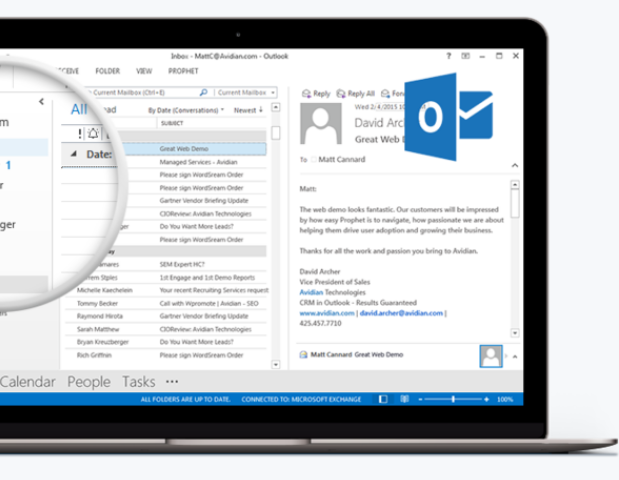
Task: Switch to Reading view in status bar
Action: pyautogui.click(x=405, y=399)
